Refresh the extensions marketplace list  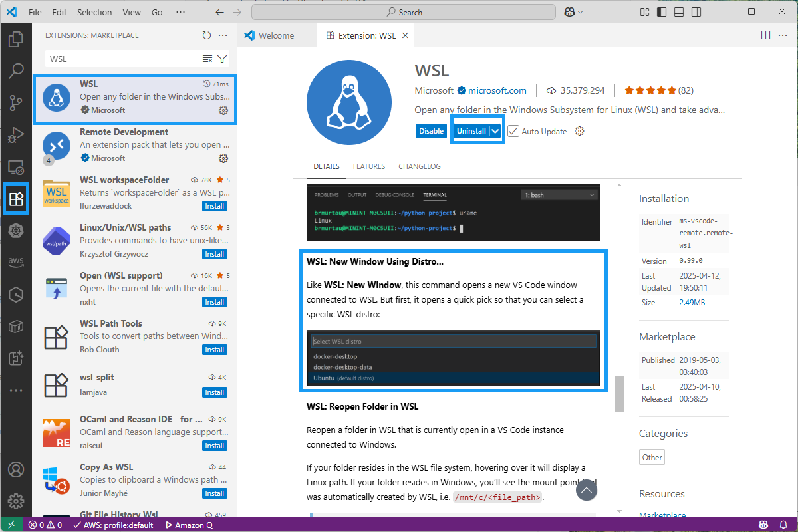click(207, 35)
